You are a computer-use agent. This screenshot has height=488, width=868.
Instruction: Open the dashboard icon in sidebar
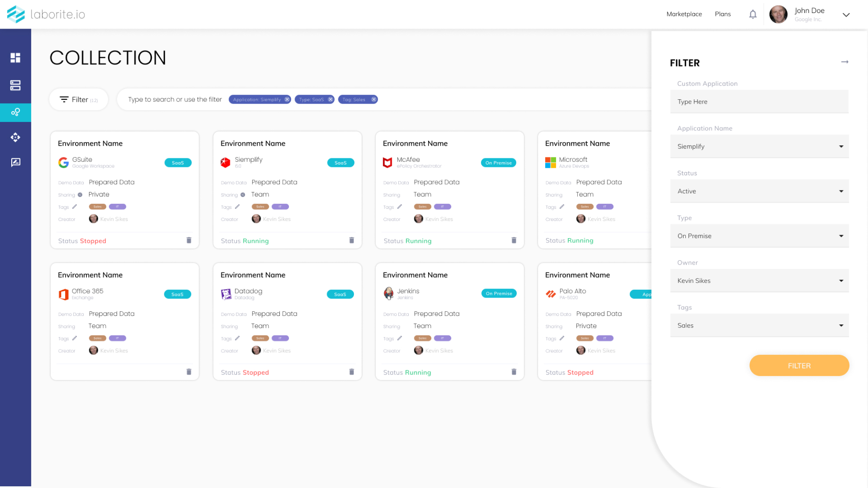(16, 58)
